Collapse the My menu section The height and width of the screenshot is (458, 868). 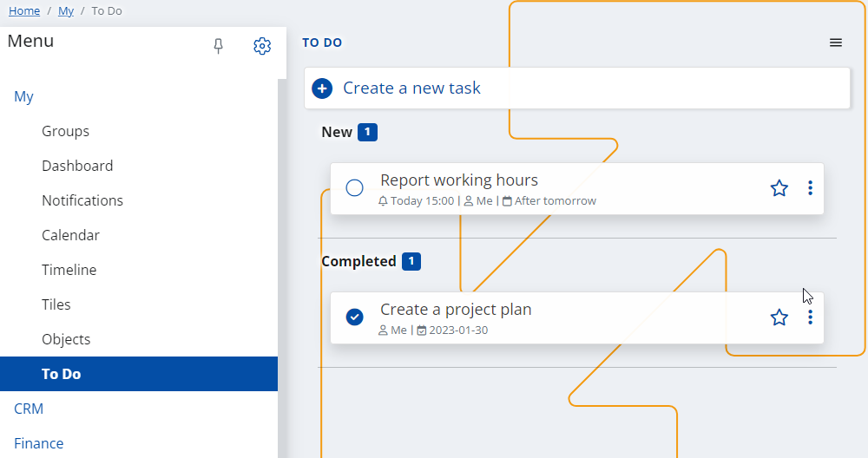[23, 97]
